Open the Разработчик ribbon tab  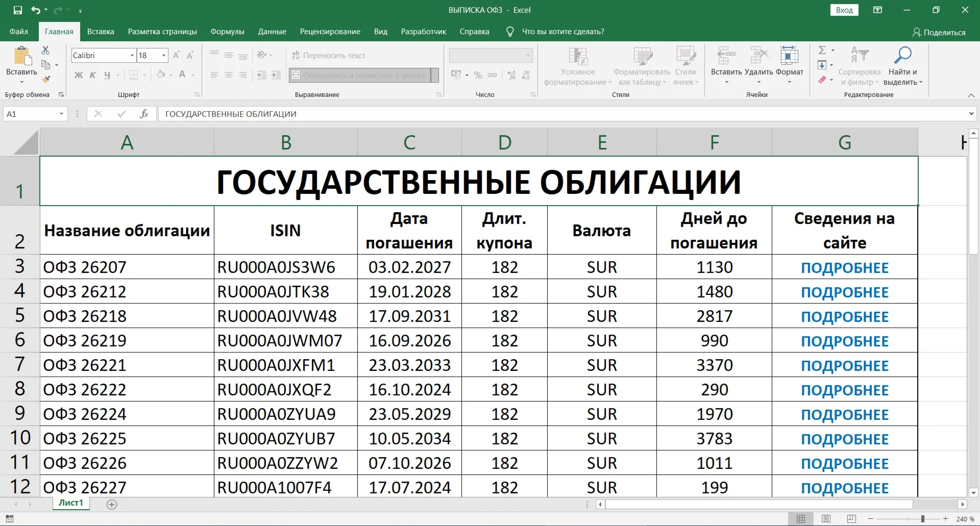[x=424, y=31]
